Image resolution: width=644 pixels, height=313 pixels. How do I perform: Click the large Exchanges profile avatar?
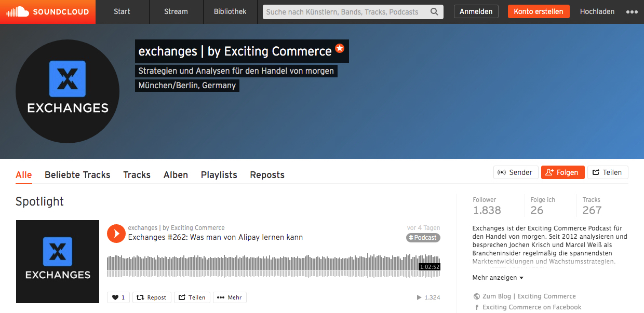click(x=68, y=91)
